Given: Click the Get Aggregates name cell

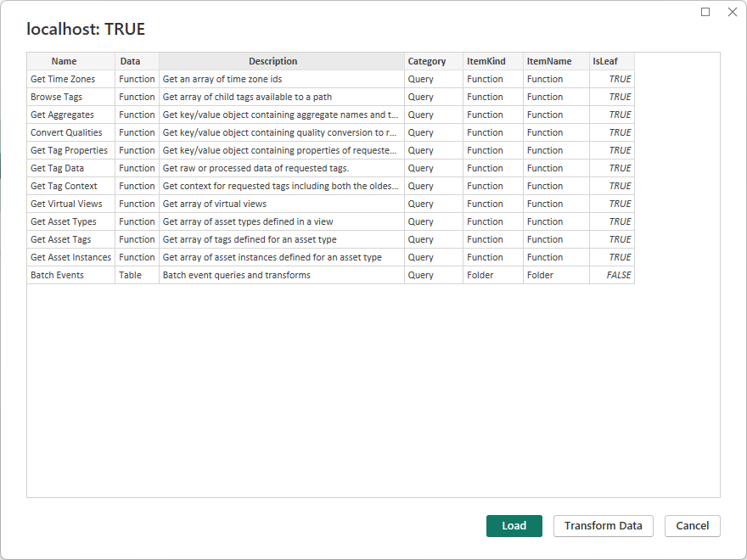Looking at the screenshot, I should pyautogui.click(x=62, y=115).
